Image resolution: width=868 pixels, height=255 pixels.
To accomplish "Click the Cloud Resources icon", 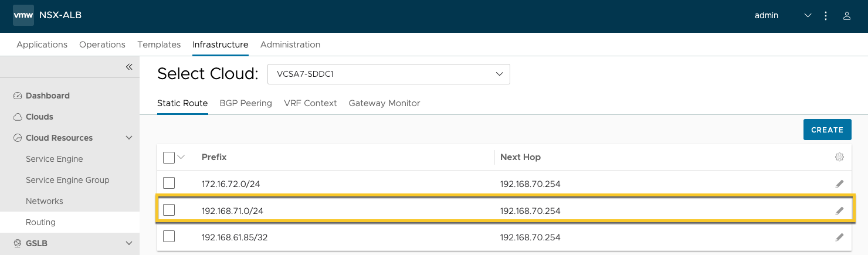I will click(18, 138).
